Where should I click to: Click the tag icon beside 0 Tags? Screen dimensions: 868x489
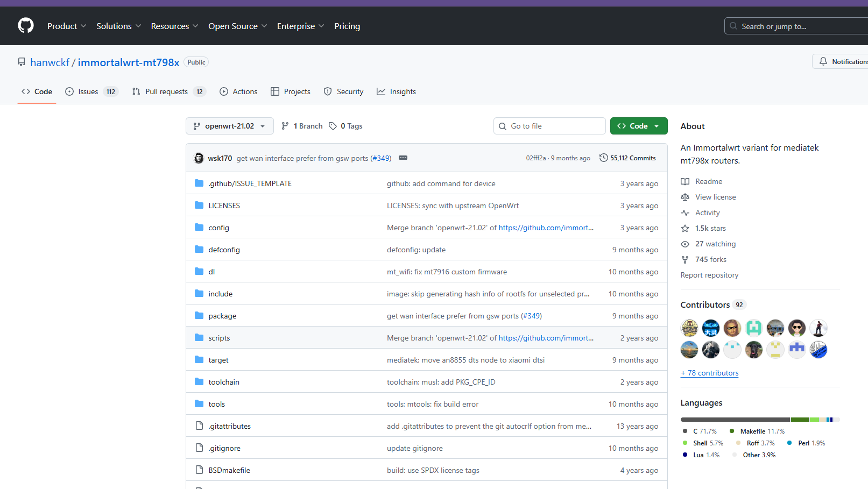click(x=333, y=126)
